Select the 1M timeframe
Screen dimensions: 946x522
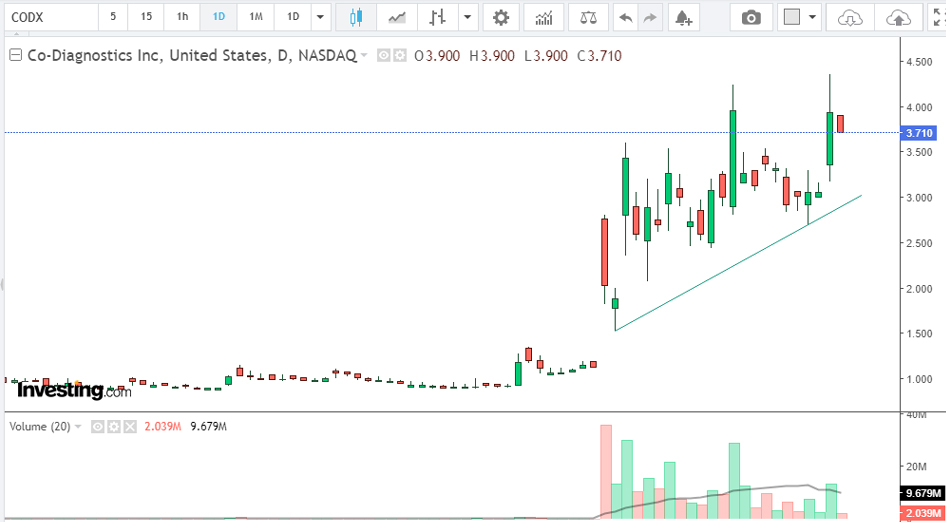pos(256,18)
